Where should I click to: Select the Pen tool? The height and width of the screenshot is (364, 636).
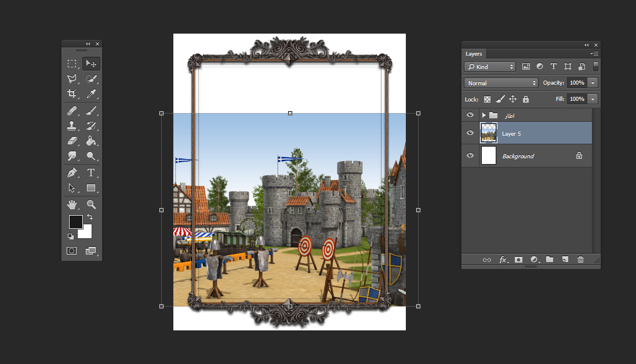click(x=72, y=173)
